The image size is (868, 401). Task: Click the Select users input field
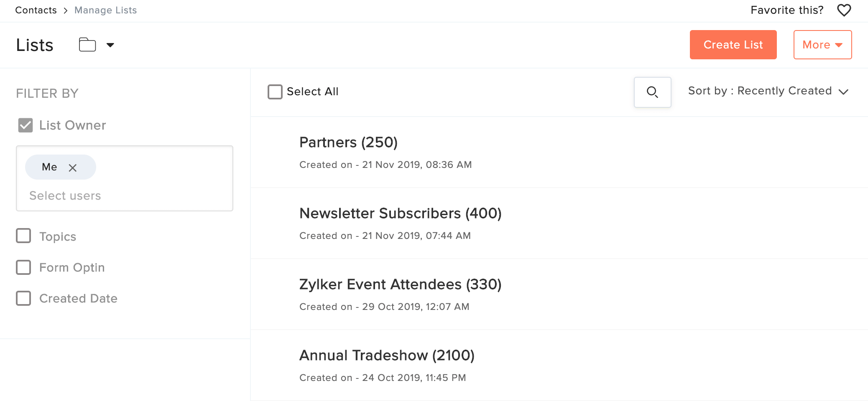click(x=124, y=195)
